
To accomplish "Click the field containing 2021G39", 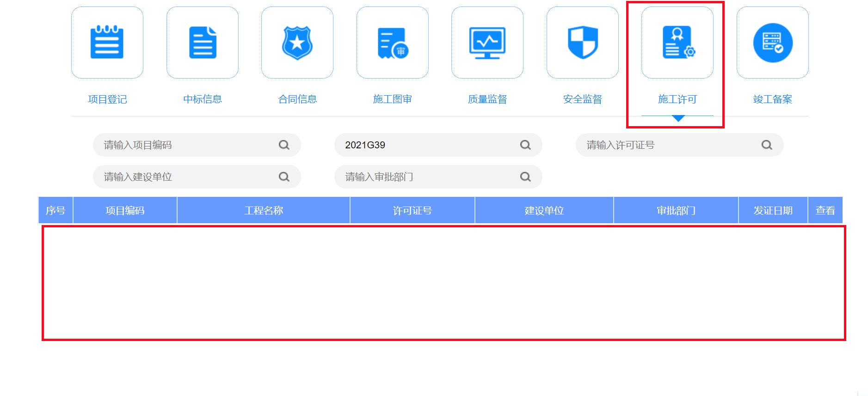I will (425, 145).
